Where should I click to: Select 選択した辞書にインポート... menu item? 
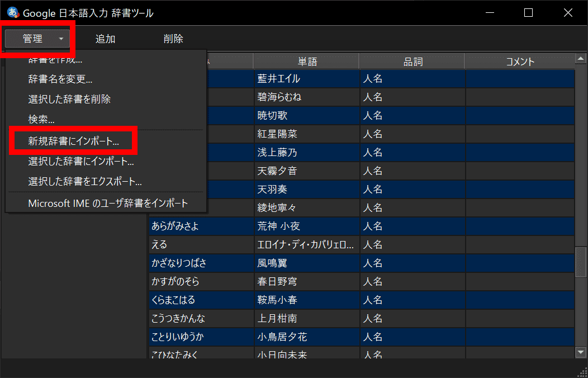coord(82,162)
